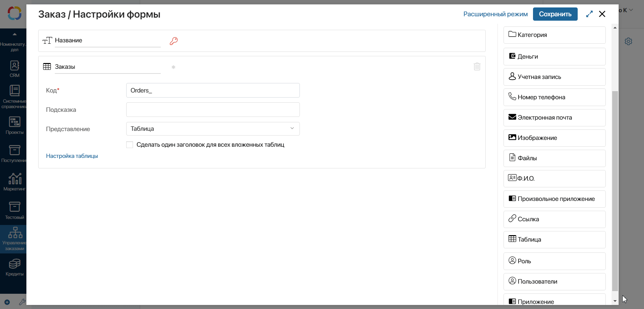Add Ссылка field type

click(554, 219)
